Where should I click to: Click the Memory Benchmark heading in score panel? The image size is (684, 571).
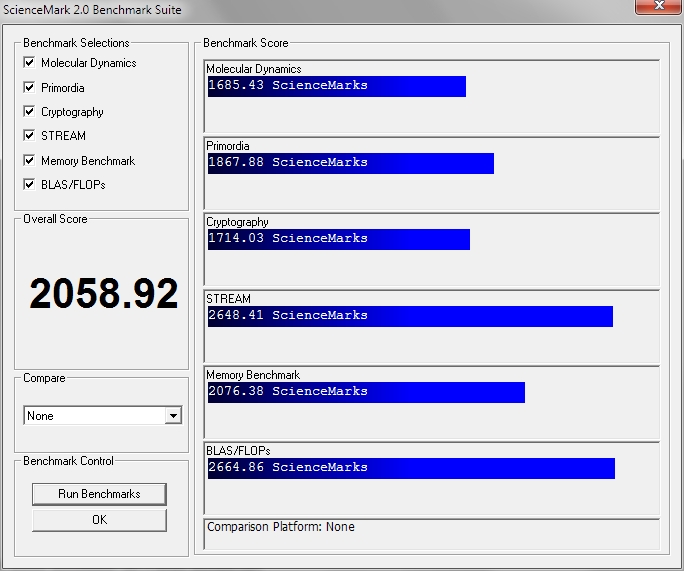253,375
